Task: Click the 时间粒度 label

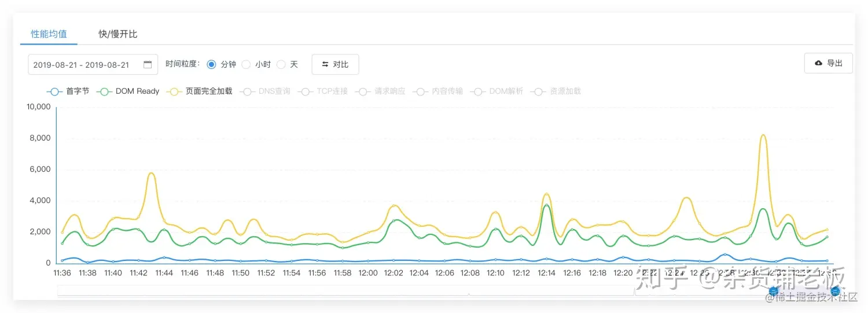Action: point(182,64)
